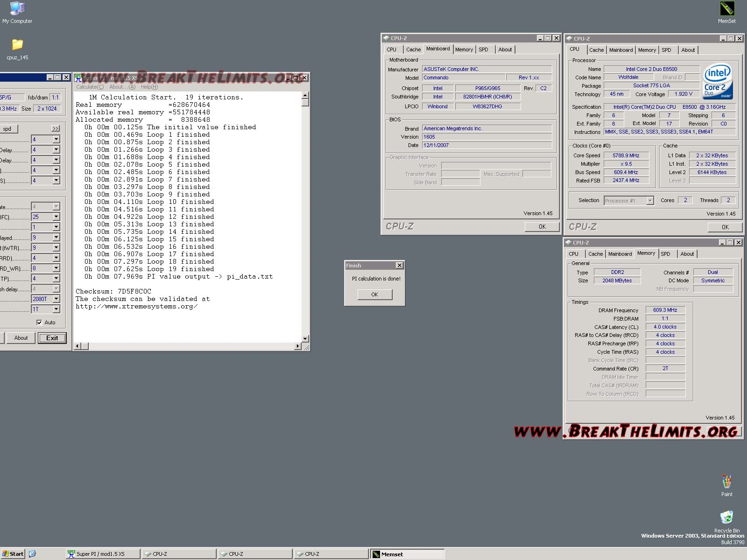Expand the tWTR dropdown showing 9
Screen dimensions: 747x560
56,248
